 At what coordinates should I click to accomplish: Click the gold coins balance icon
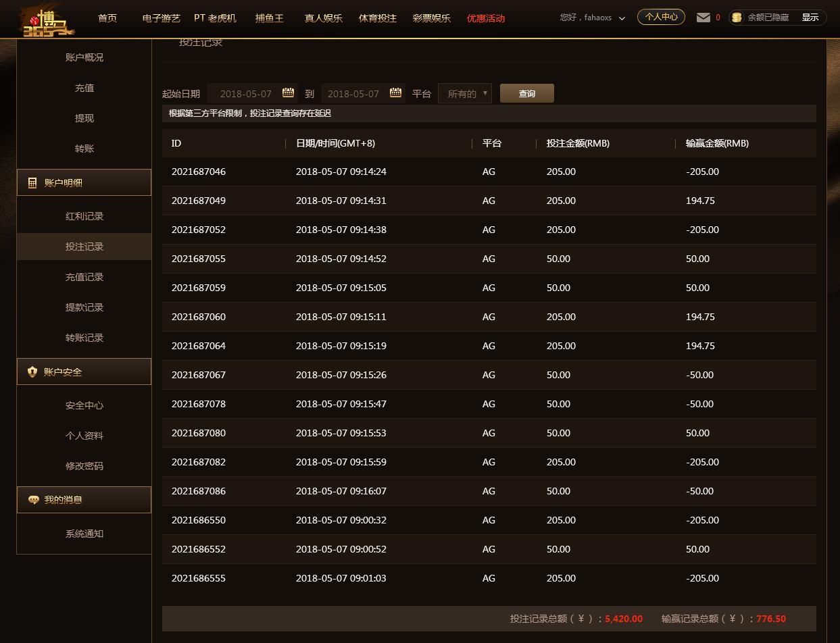(737, 18)
